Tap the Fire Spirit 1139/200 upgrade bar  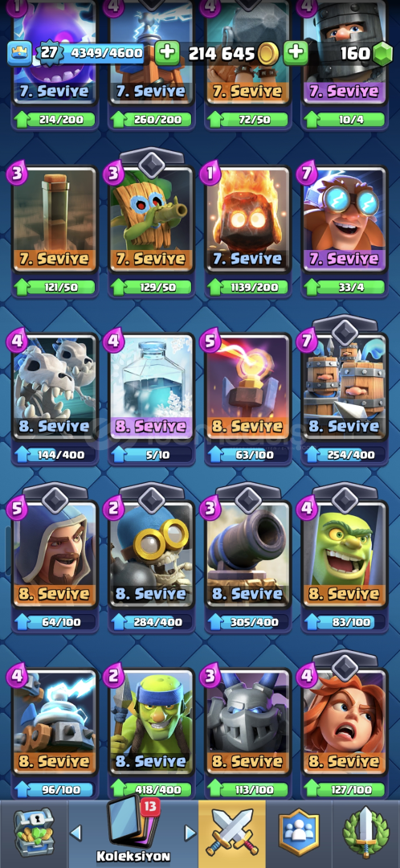click(x=247, y=287)
